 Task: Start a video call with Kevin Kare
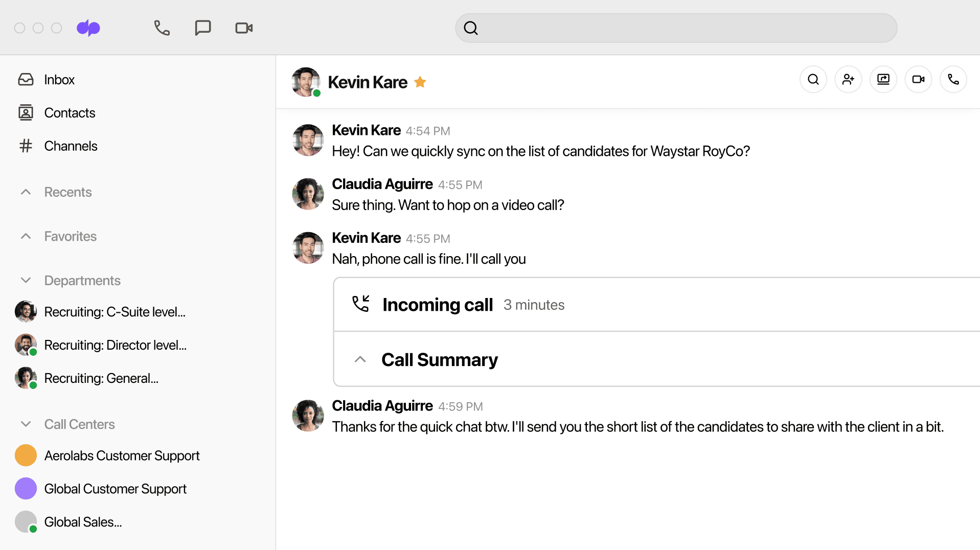(918, 79)
